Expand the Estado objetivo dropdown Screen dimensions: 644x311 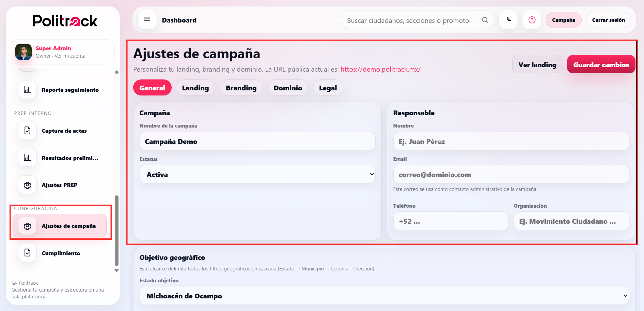coord(384,296)
